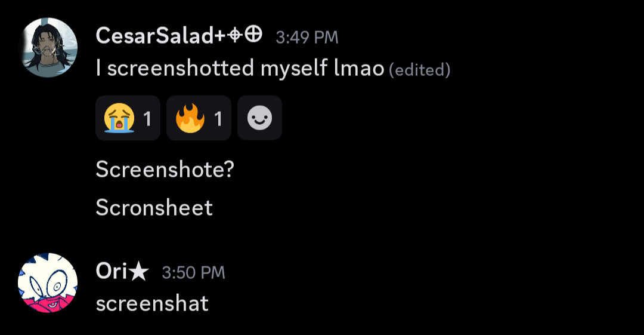Tap the crosshair diamond symbol in CesarSalad's name
The image size is (644, 335).
coord(235,36)
